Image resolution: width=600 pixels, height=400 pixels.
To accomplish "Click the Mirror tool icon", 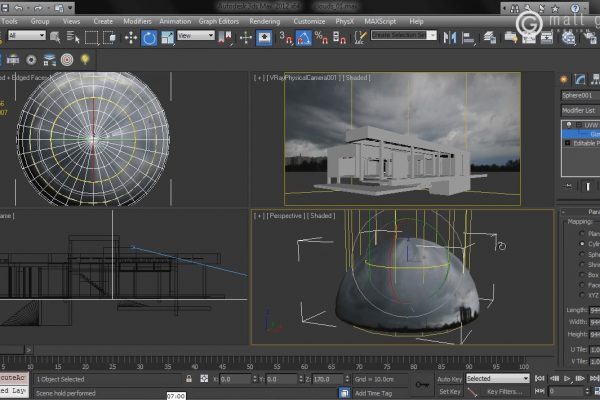I will [x=450, y=38].
